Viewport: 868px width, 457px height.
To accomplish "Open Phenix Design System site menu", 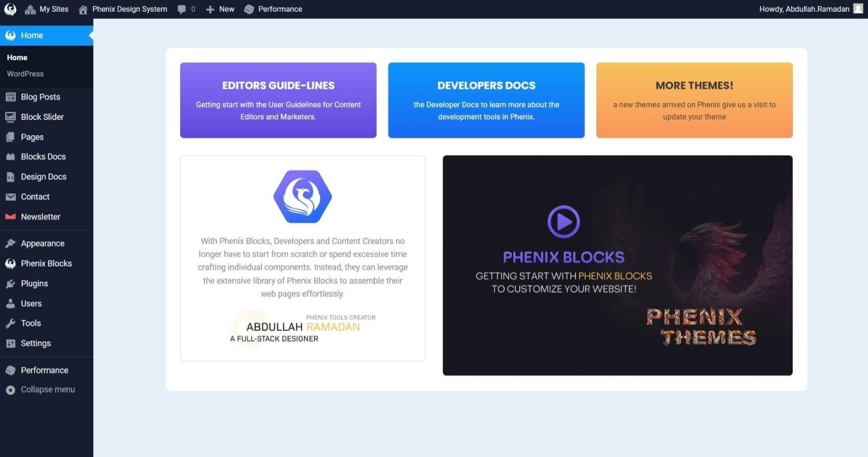I will [x=123, y=9].
